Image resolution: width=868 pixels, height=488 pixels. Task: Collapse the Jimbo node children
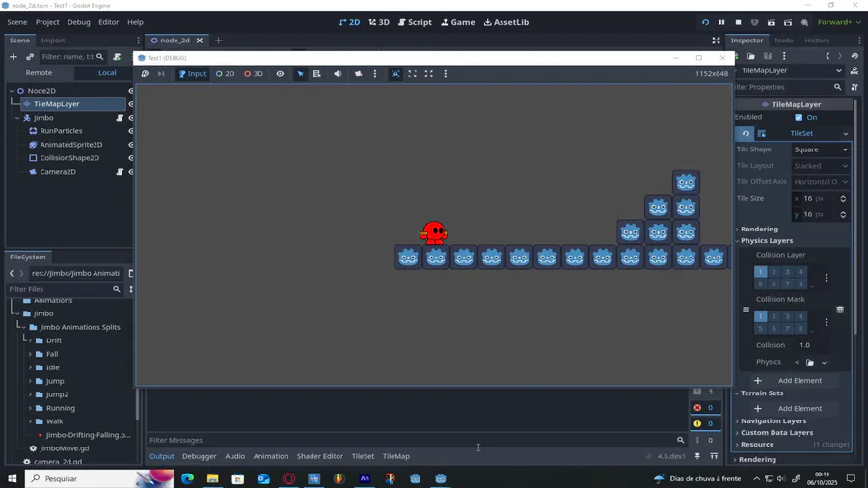(17, 118)
